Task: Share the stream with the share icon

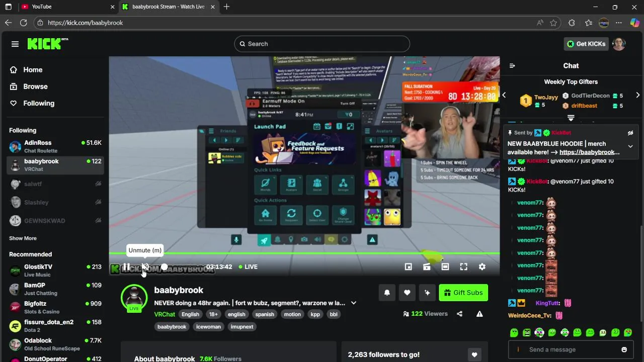Action: (x=459, y=314)
